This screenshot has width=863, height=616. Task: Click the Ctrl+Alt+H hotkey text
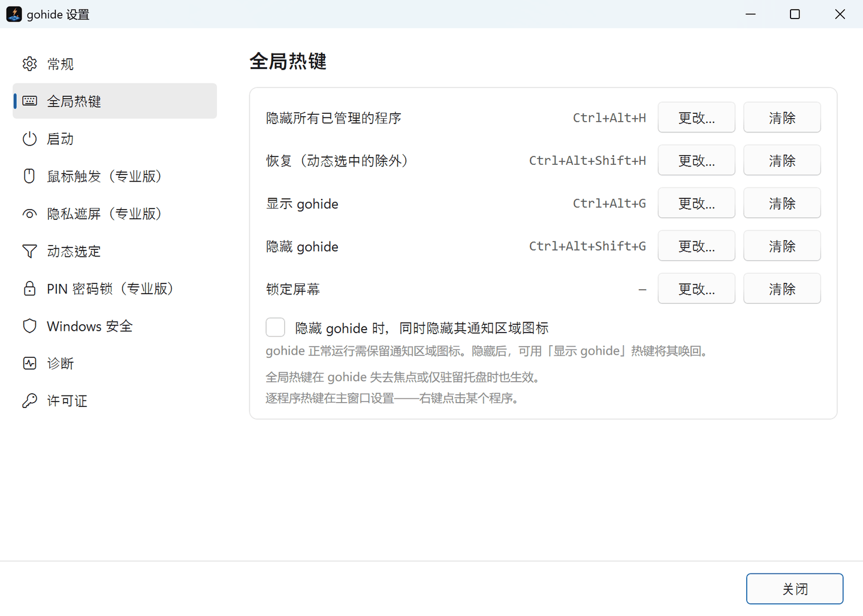(x=609, y=117)
